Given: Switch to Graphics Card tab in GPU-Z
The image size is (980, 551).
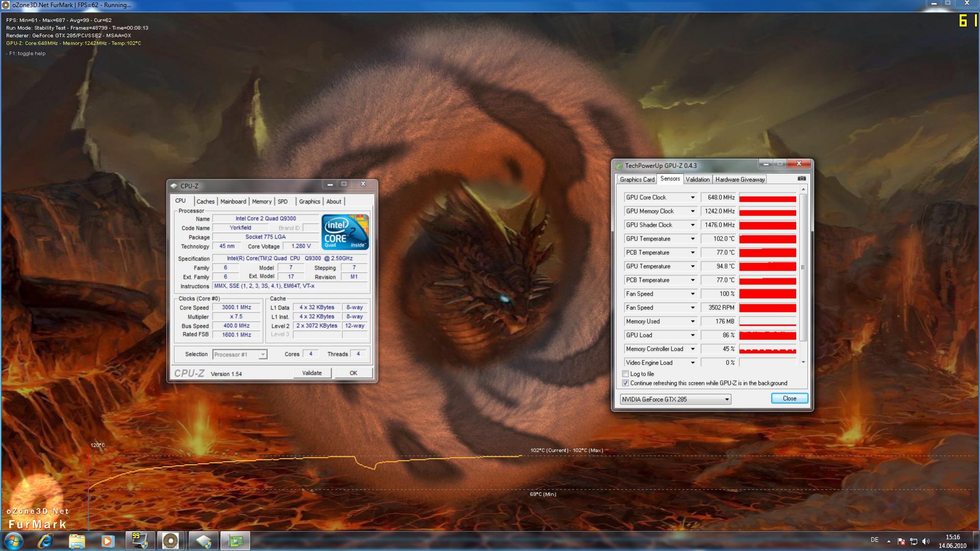Looking at the screenshot, I should click(637, 179).
